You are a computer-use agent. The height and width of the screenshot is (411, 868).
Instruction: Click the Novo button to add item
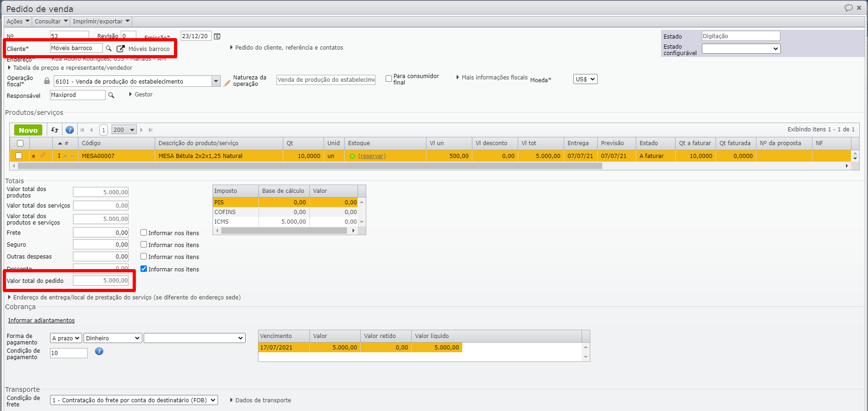coord(28,130)
